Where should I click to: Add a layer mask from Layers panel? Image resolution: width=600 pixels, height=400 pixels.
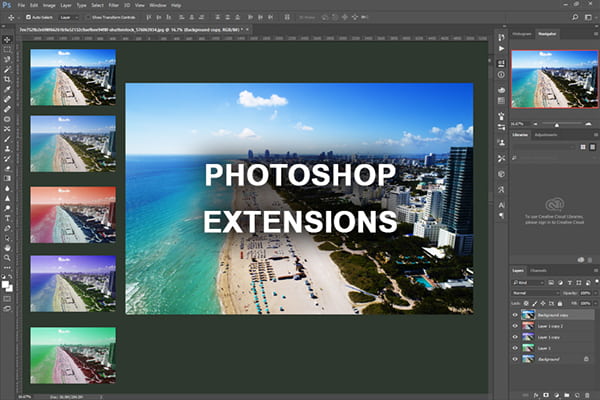point(546,395)
